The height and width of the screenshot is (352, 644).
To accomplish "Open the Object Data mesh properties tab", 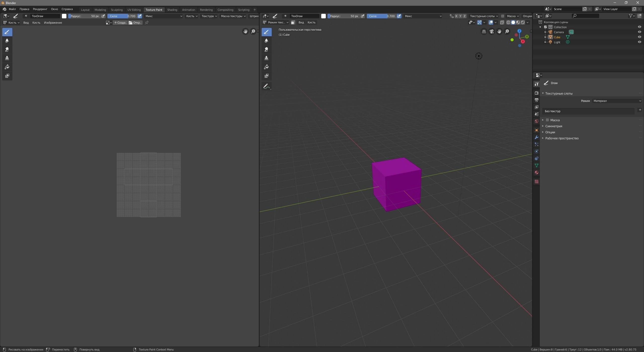I will tap(536, 165).
